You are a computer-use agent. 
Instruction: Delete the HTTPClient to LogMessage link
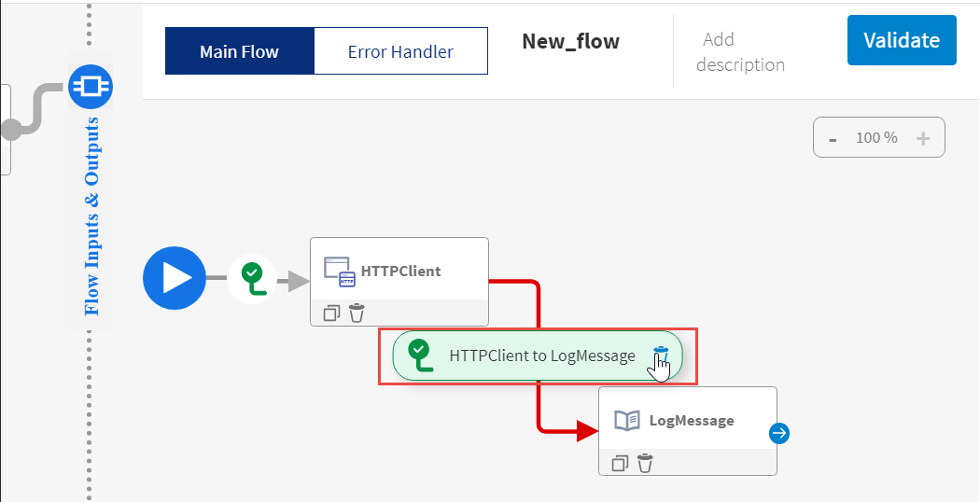point(661,354)
